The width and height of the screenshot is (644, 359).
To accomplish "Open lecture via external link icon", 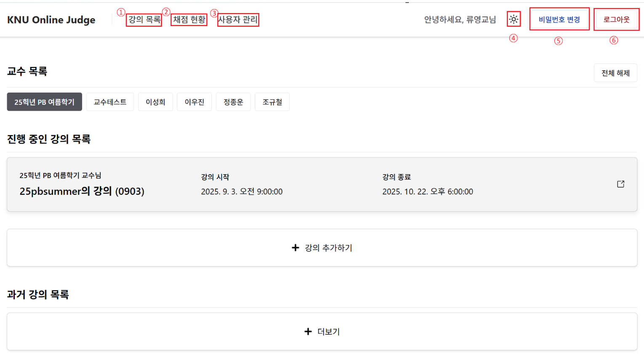I will pos(620,184).
